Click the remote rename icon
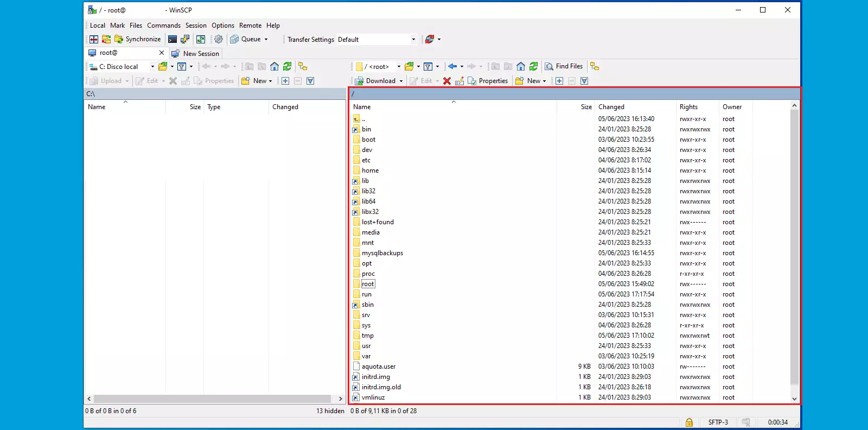868x430 pixels. pyautogui.click(x=459, y=81)
